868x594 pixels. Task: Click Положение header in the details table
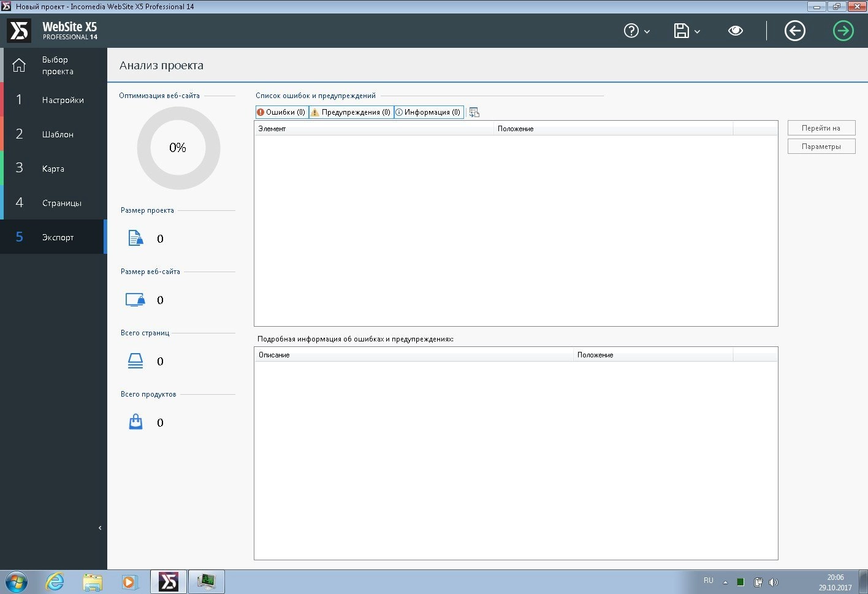653,355
